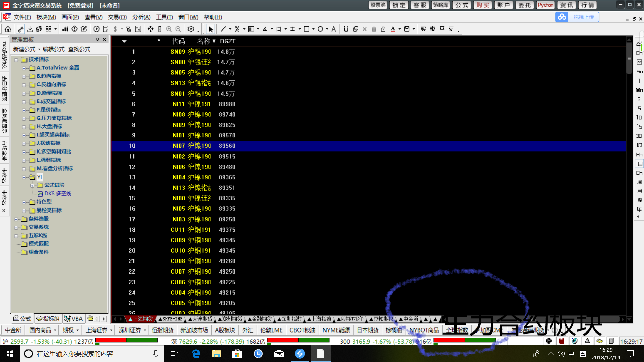Click the 策略库 button
This screenshot has width=644, height=362.
440,5
